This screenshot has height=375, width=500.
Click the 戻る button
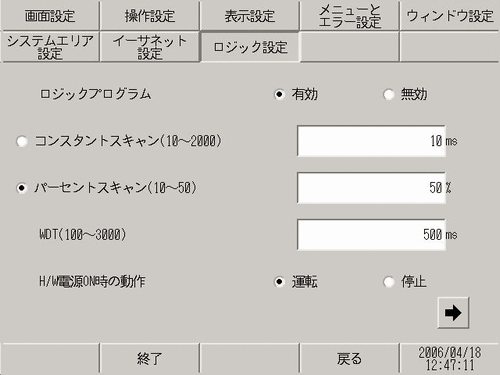pyautogui.click(x=350, y=359)
